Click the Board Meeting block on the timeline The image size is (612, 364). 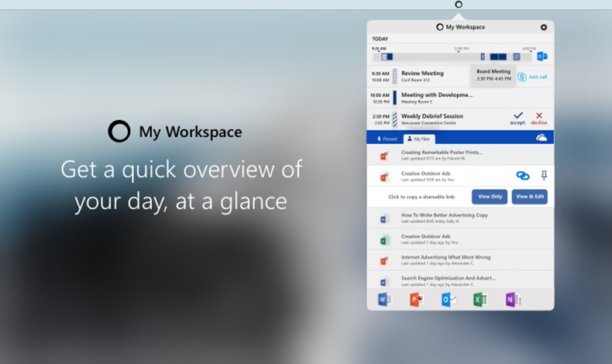pyautogui.click(x=499, y=57)
